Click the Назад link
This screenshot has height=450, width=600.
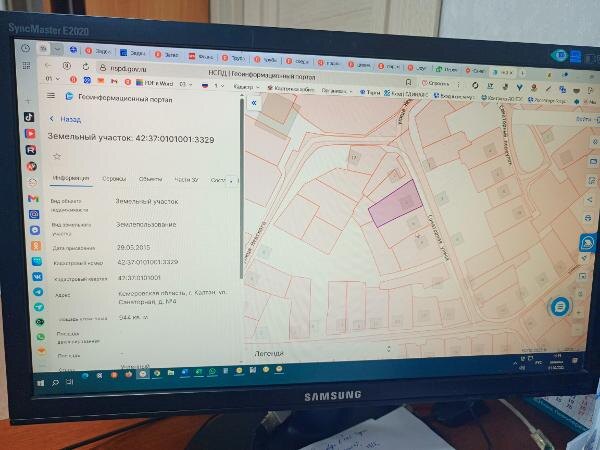pos(70,119)
